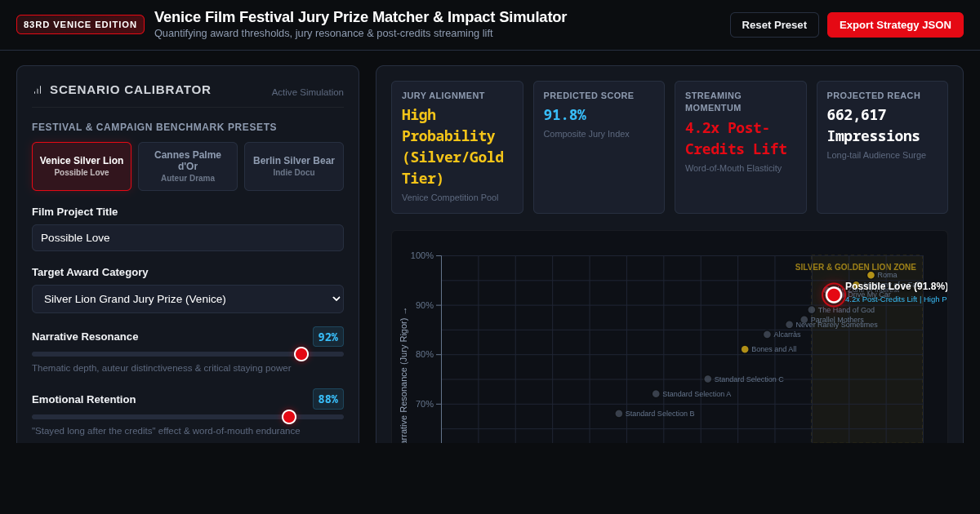Viewport: 980px width, 514px height.
Task: Open the Target Award Category dropdown
Action: (188, 299)
